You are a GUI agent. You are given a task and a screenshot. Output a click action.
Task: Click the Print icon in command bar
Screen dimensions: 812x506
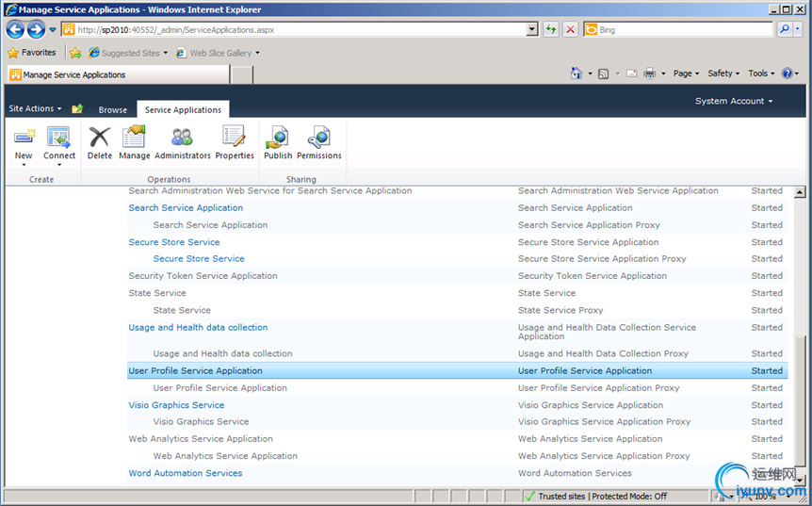tap(649, 73)
